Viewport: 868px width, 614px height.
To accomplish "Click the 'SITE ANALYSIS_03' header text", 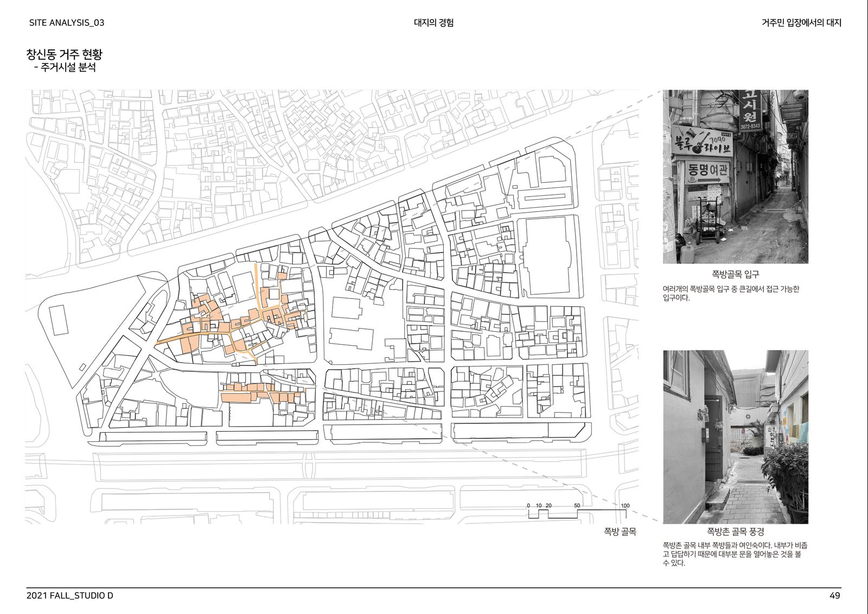I will coord(67,23).
